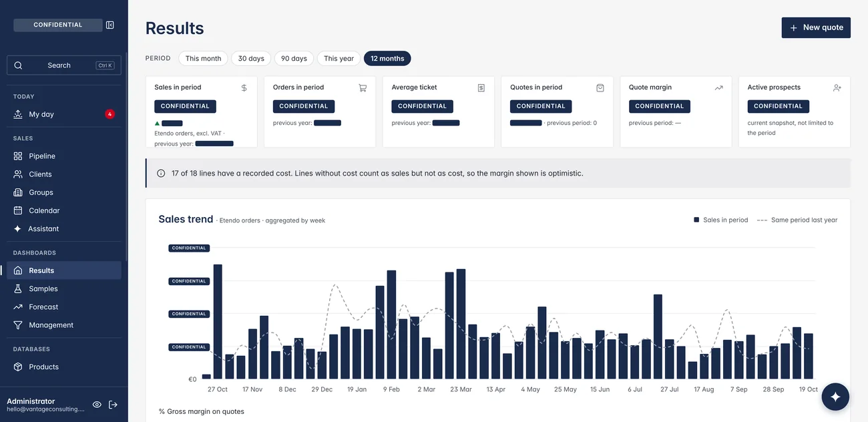The height and width of the screenshot is (422, 868).
Task: Click the dollar icon on Sales in period
Action: 244,87
